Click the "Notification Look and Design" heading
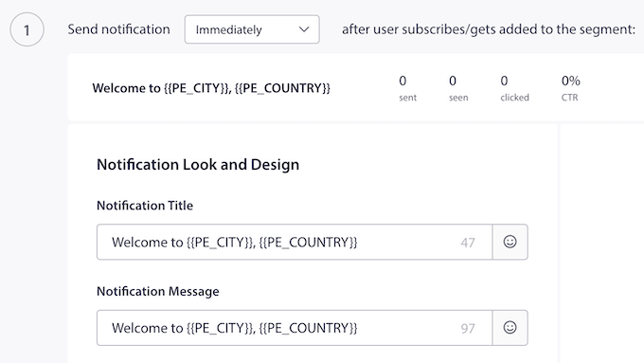The image size is (644, 363). [x=198, y=164]
